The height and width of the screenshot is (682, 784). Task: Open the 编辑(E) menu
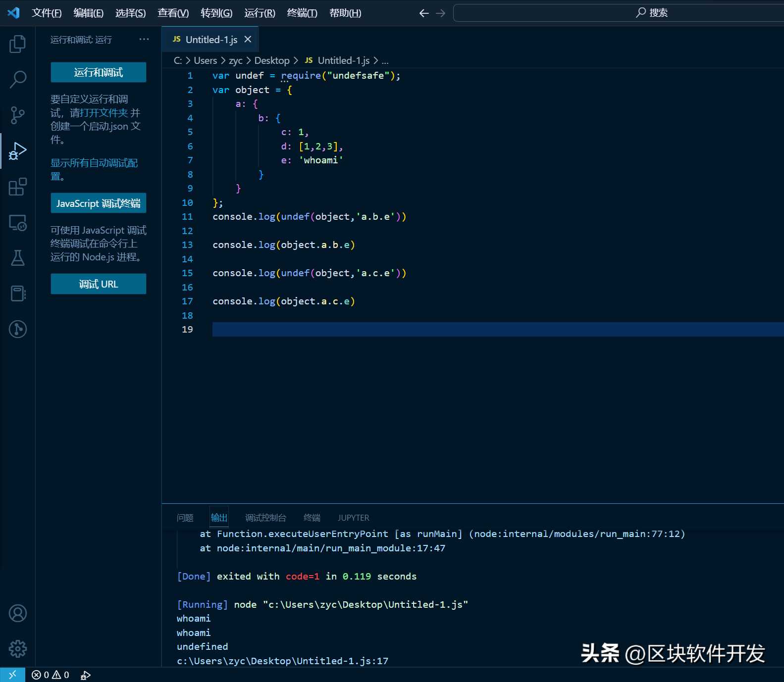[x=89, y=13]
